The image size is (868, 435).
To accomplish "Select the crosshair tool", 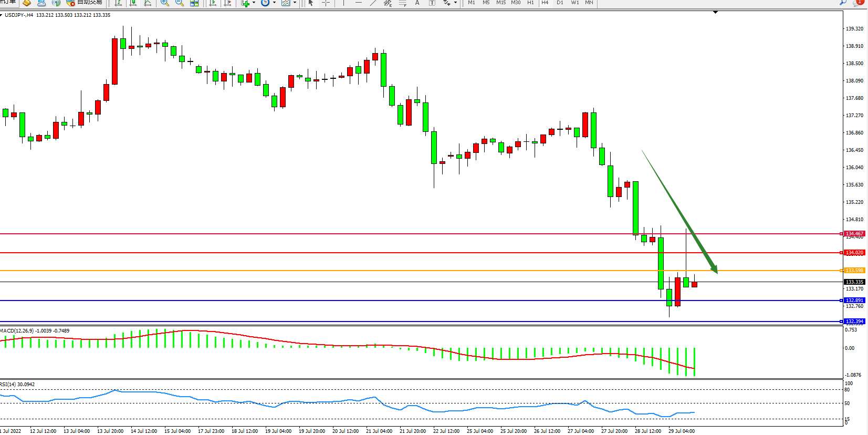I will [326, 3].
